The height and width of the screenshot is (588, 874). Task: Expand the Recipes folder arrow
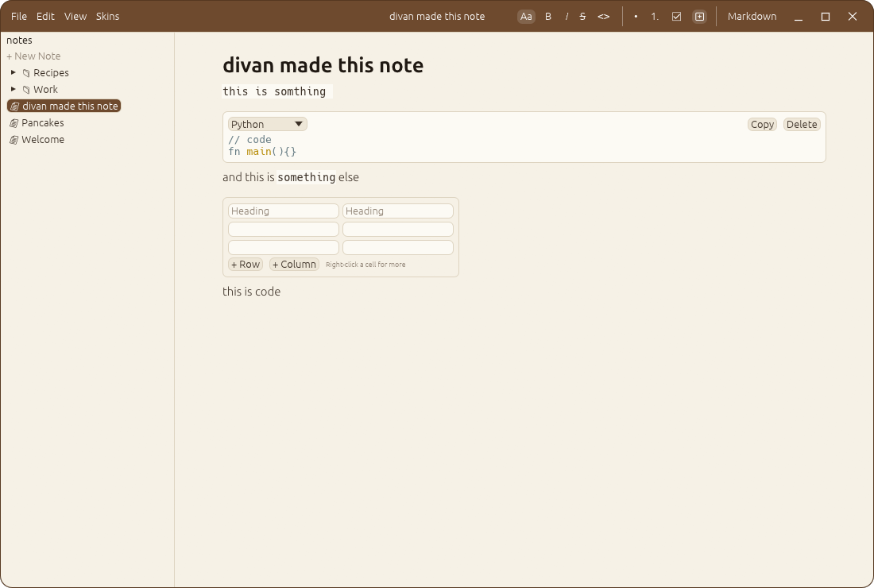coord(14,72)
